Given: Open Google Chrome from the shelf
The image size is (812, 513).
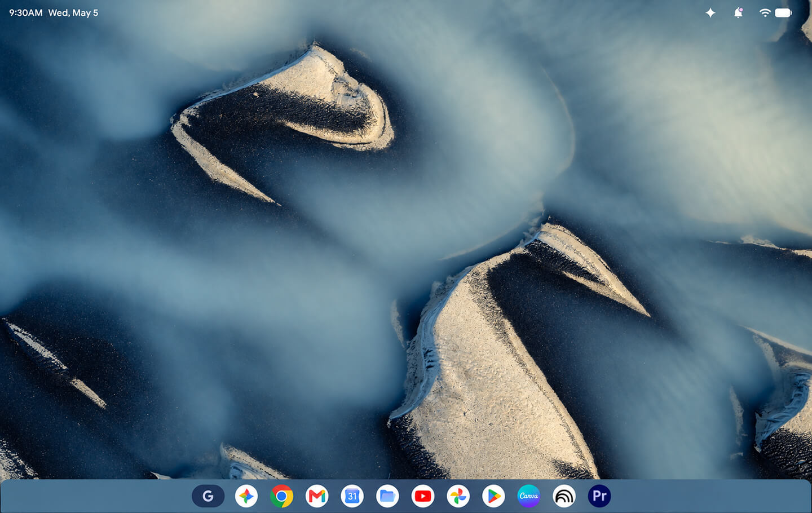Looking at the screenshot, I should (281, 496).
